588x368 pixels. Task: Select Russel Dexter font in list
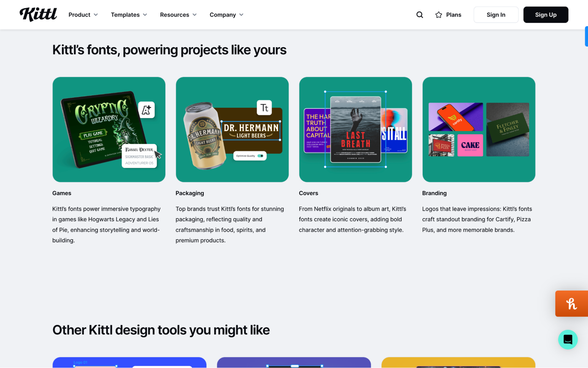[x=139, y=150]
